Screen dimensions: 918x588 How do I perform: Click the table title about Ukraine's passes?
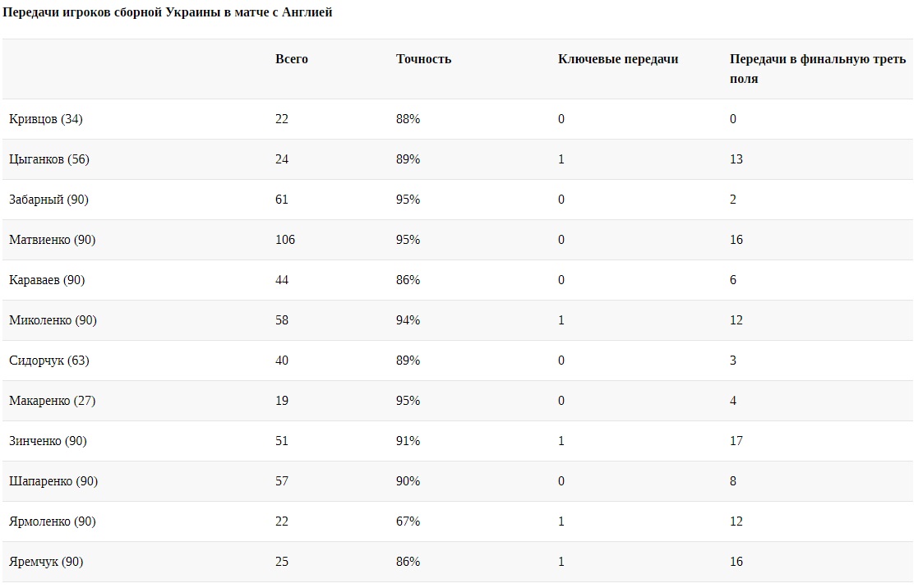coord(168,13)
